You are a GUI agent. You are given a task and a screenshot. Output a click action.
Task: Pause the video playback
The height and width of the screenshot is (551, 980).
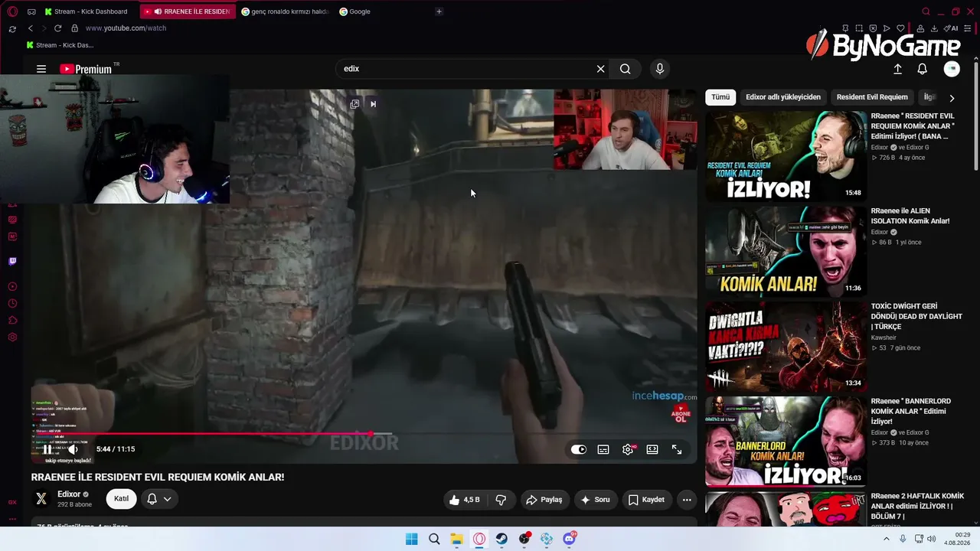pos(48,449)
